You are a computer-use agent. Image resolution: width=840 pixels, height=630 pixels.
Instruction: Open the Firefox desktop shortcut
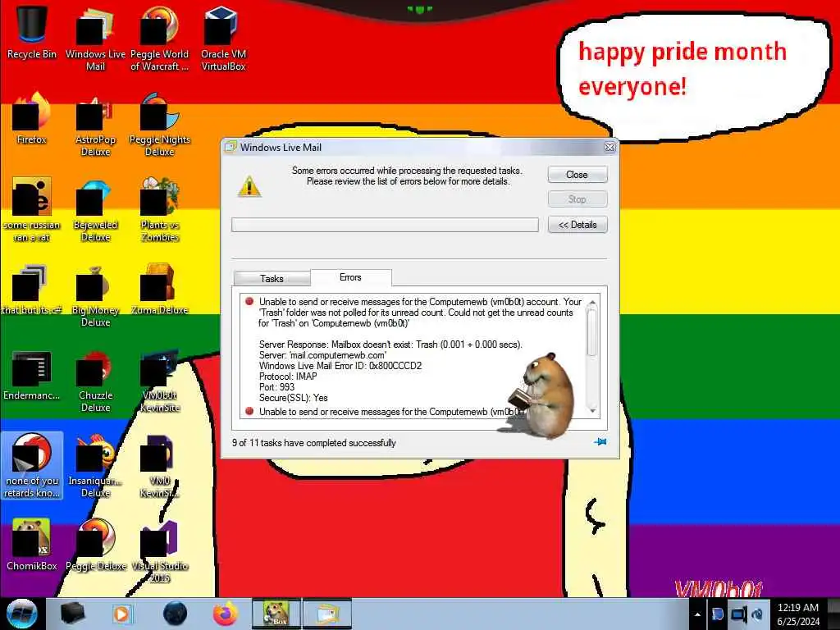click(x=32, y=119)
